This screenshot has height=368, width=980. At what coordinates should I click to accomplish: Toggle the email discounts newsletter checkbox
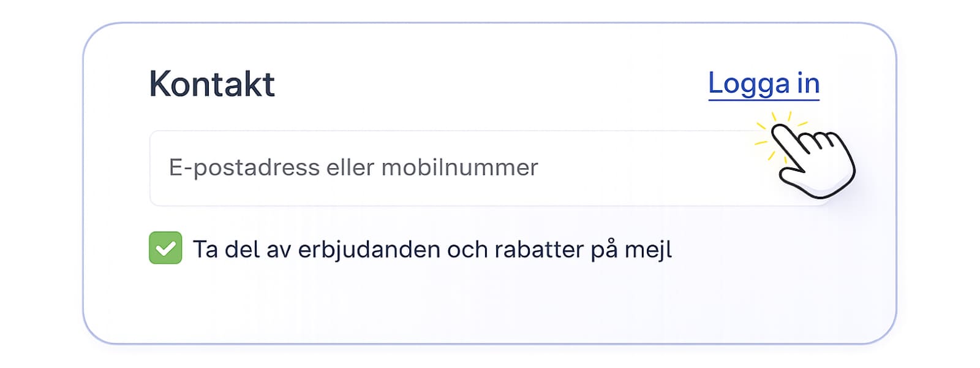pyautogui.click(x=165, y=248)
